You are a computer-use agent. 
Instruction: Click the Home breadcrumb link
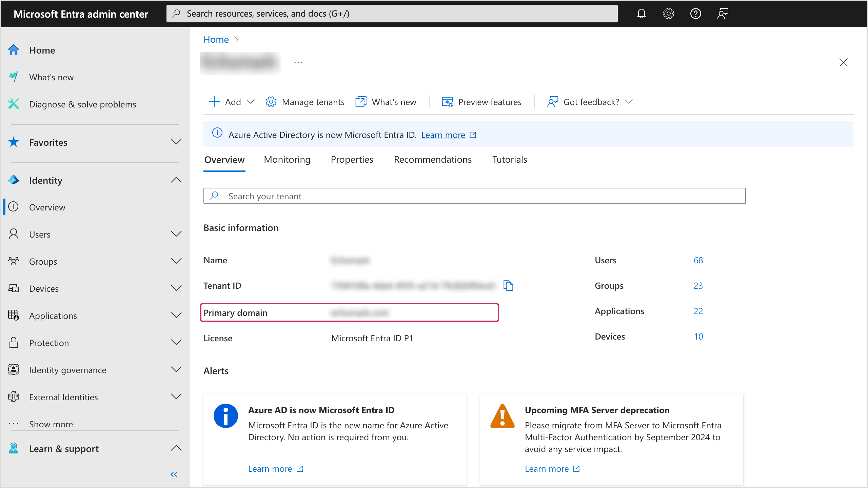(x=216, y=39)
